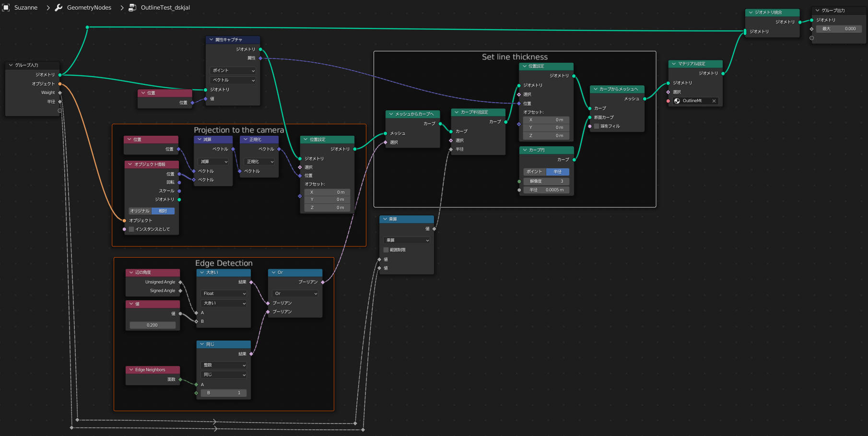Open the Float data type dropdown
Viewport: 868px width, 436px height.
(x=224, y=294)
